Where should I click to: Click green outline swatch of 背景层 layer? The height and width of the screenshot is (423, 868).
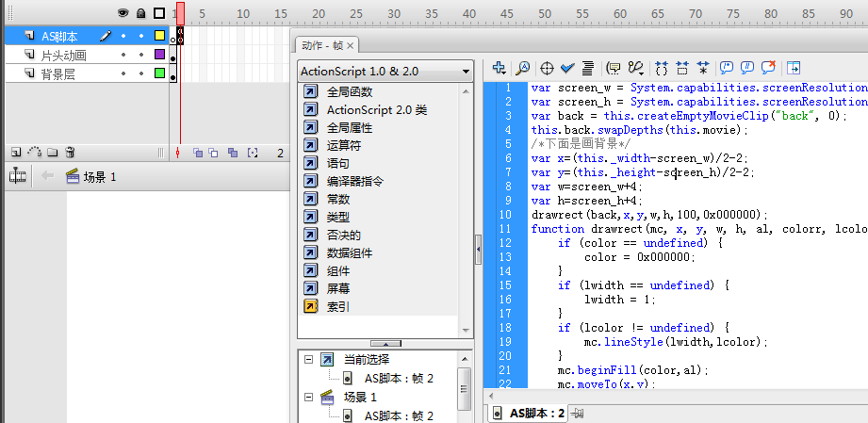[x=159, y=73]
